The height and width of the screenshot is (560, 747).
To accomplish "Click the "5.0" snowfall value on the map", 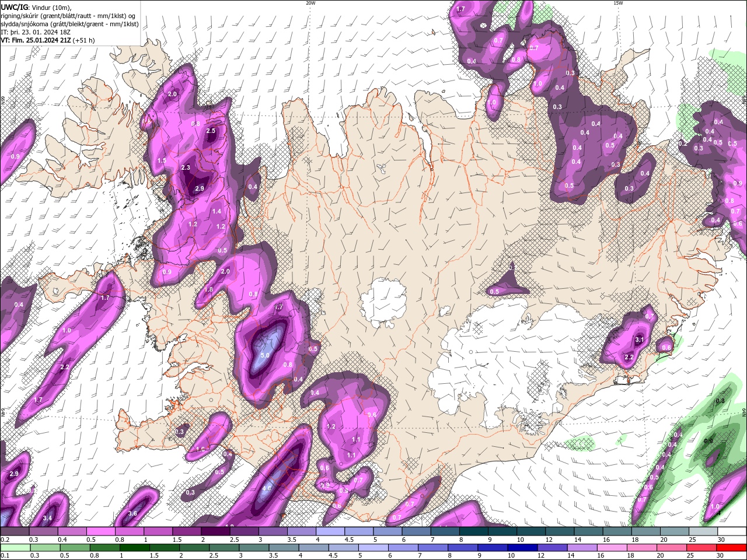I will click(264, 355).
